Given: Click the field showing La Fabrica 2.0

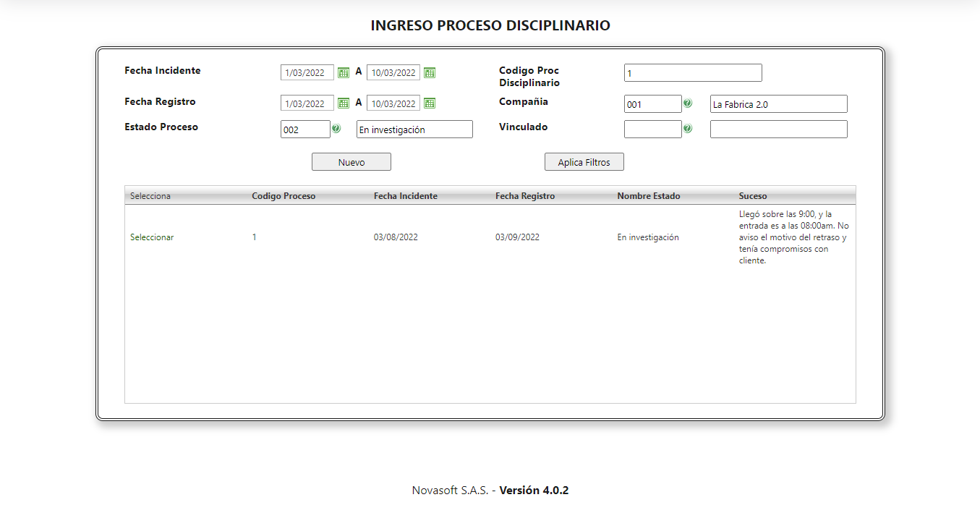Looking at the screenshot, I should click(778, 103).
